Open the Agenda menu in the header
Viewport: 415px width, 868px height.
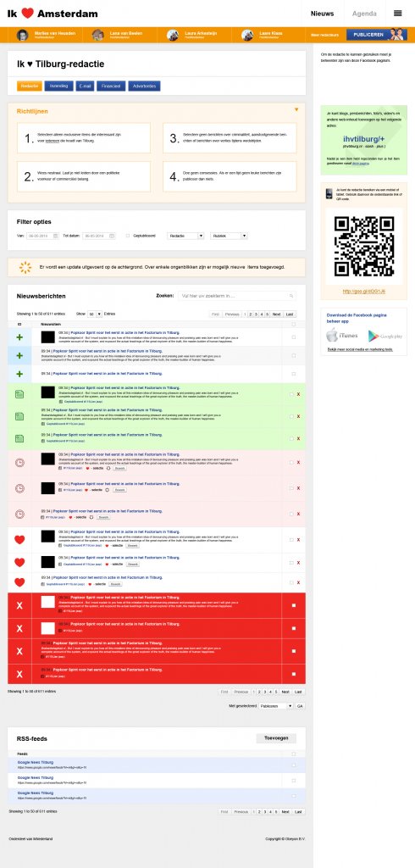364,14
